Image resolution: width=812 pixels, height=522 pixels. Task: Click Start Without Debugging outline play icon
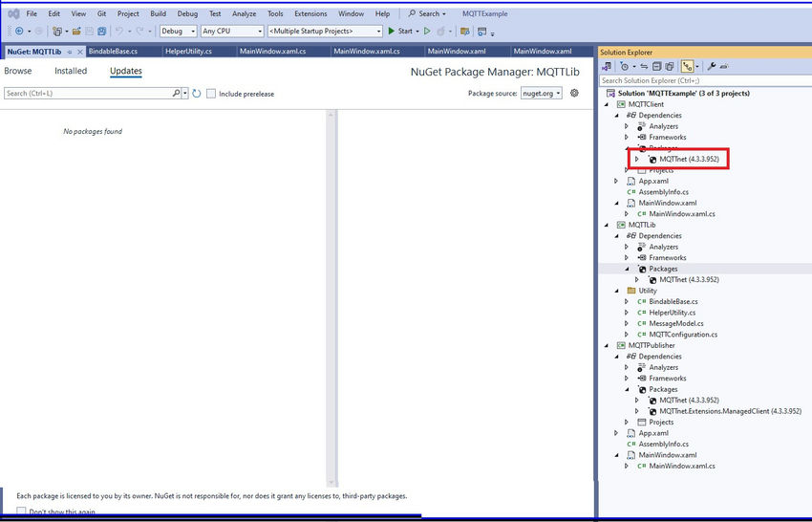(x=427, y=32)
